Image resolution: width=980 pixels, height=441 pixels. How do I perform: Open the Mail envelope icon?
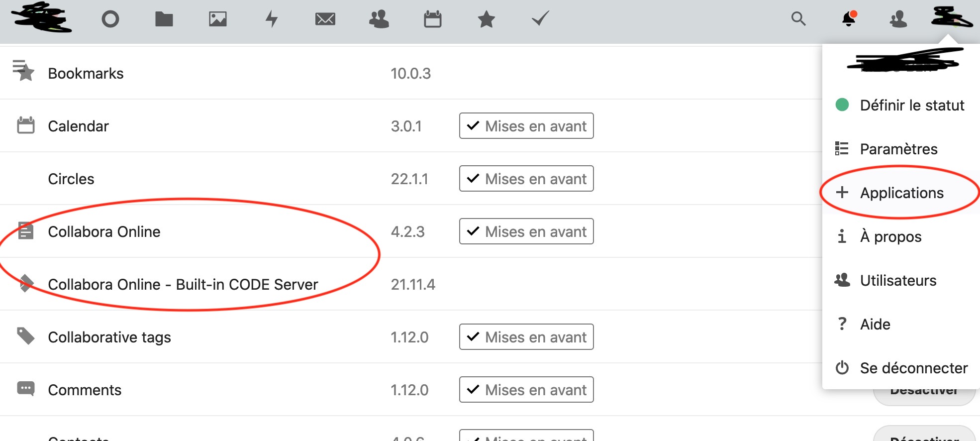pyautogui.click(x=325, y=19)
